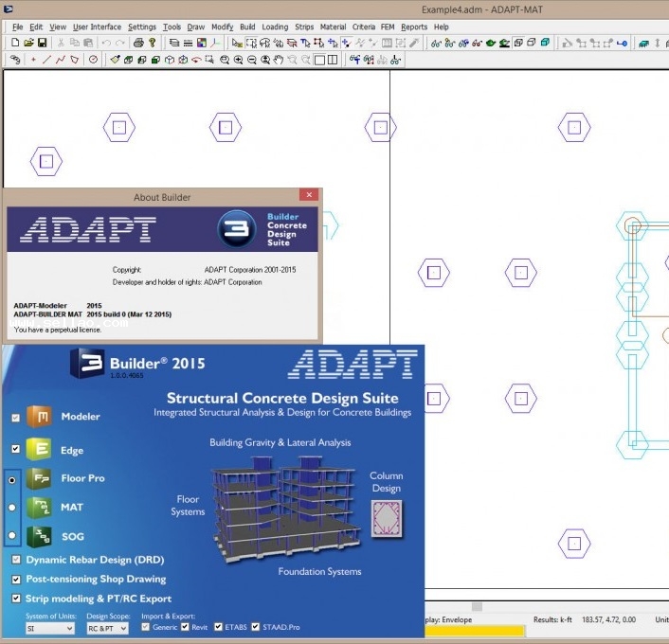Open the FEM menu

click(x=388, y=27)
